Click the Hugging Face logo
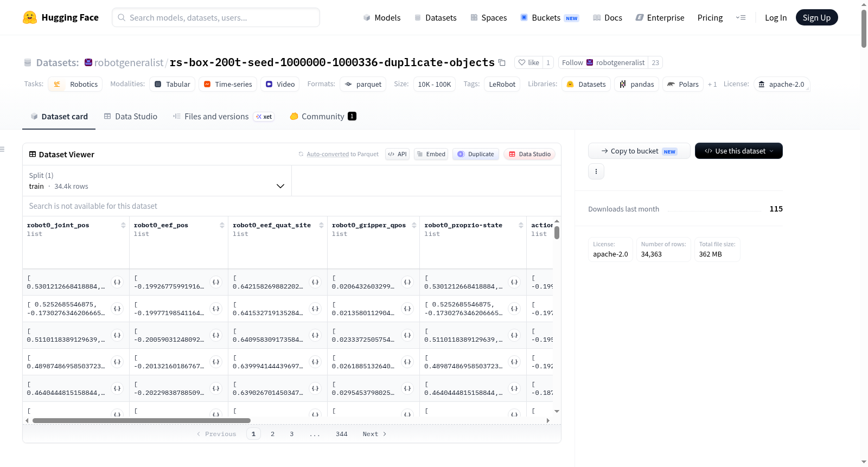Image resolution: width=868 pixels, height=467 pixels. tap(60, 17)
